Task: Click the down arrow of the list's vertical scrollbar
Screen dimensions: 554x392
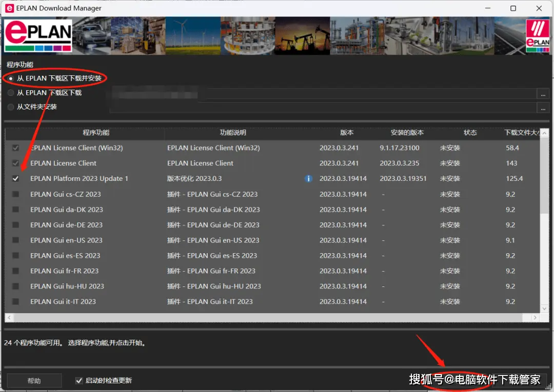Action: [x=544, y=308]
